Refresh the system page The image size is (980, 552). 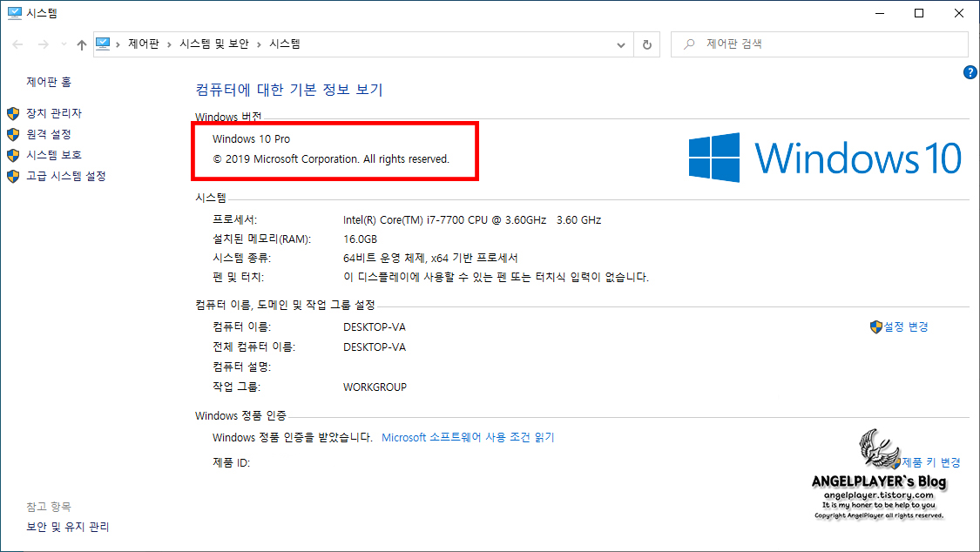[x=647, y=44]
